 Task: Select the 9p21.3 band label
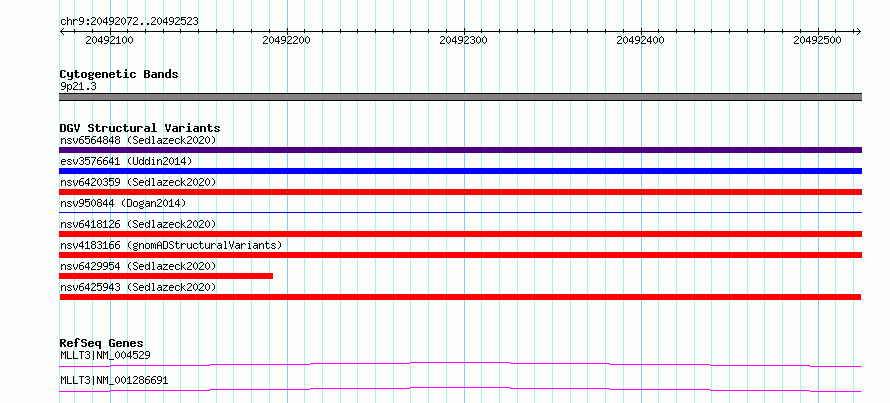pos(78,87)
